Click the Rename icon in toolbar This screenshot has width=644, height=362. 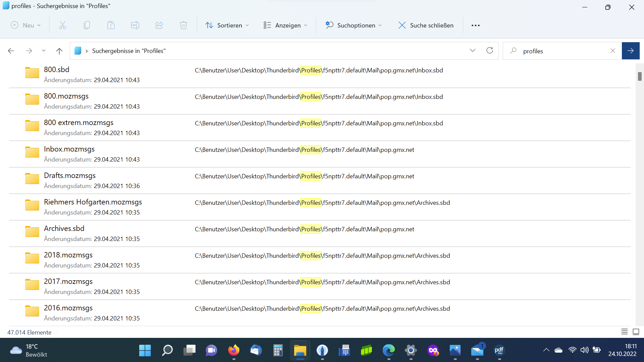(135, 25)
